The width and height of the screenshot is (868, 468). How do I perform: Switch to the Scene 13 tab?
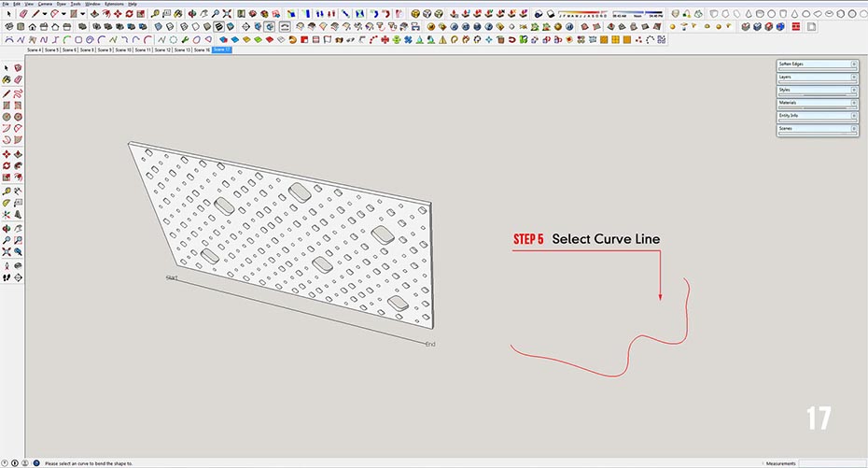pos(182,50)
